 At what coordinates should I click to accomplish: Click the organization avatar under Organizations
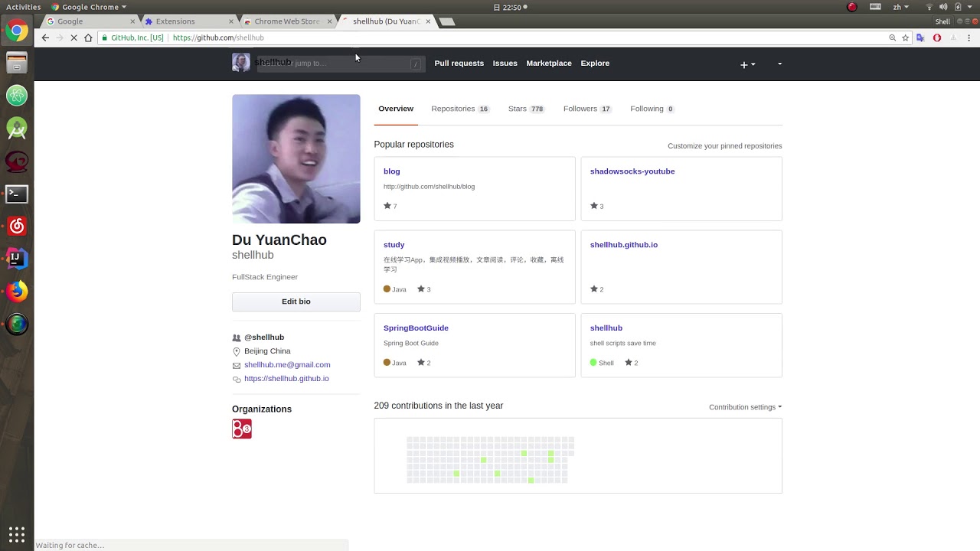[x=242, y=429]
